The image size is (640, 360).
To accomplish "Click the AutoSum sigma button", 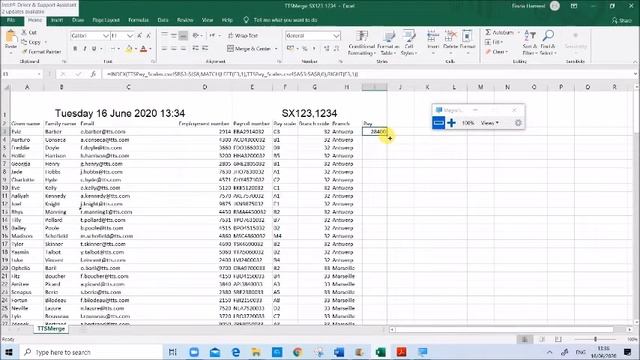I will pos(499,32).
